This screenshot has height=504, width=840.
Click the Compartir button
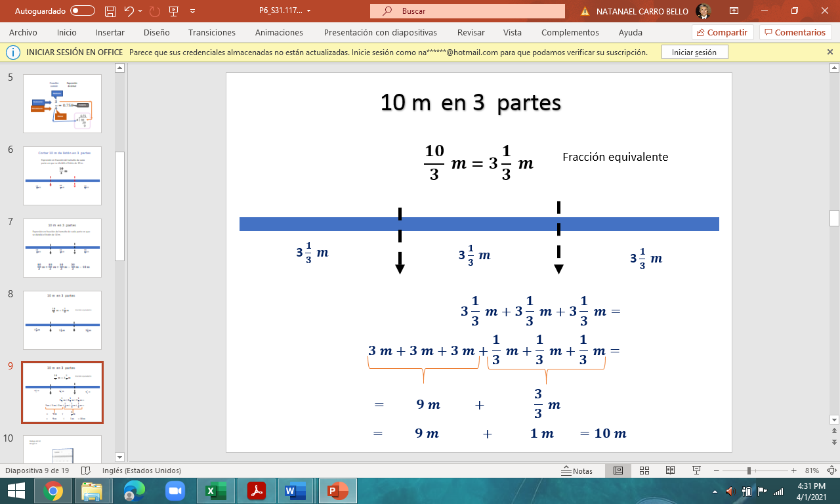(x=722, y=32)
